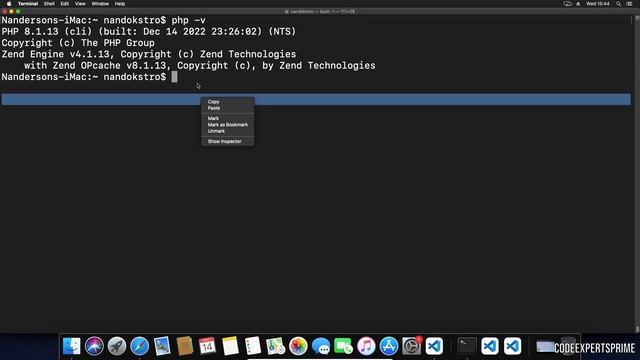Click the PHP 8.1.13 (cli) version line
This screenshot has height=360, width=640.
(149, 31)
